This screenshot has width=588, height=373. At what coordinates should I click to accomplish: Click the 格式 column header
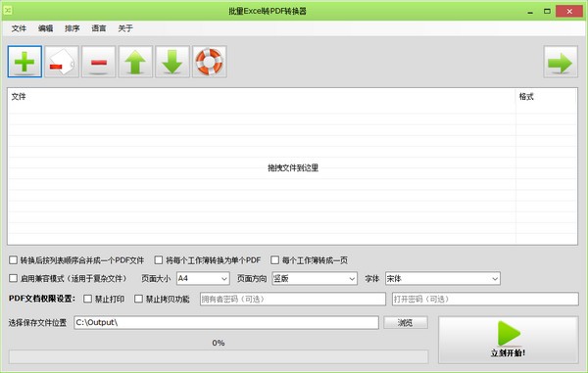click(x=547, y=97)
